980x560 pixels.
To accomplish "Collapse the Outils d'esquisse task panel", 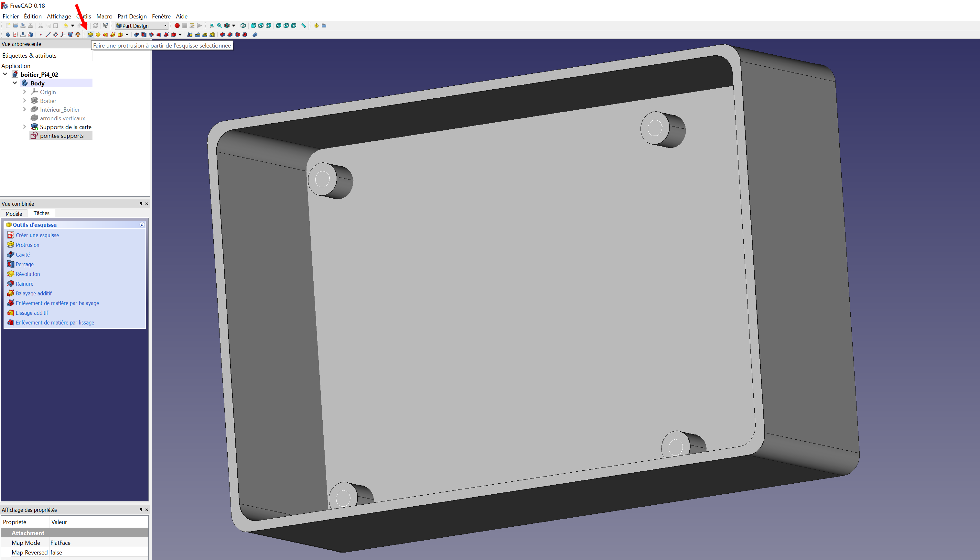I will click(142, 225).
